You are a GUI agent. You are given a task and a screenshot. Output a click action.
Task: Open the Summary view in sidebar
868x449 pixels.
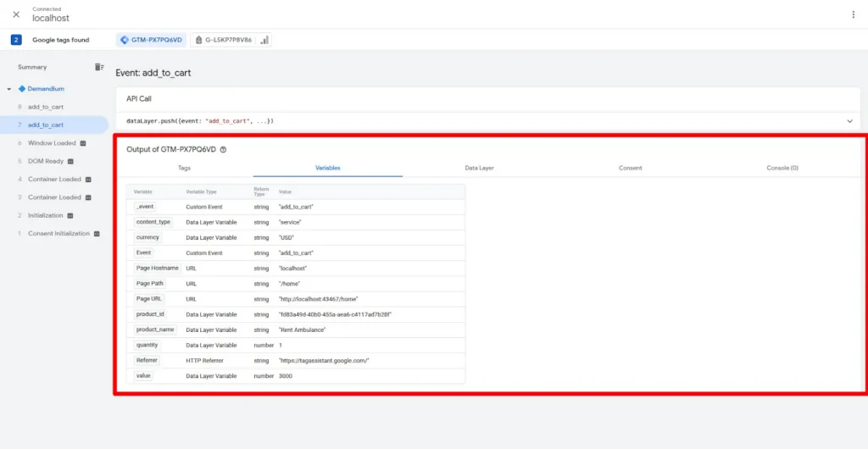[x=32, y=67]
